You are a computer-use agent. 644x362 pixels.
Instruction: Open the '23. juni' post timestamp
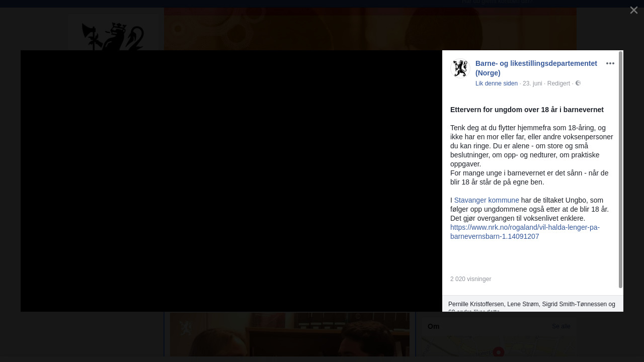tap(532, 83)
